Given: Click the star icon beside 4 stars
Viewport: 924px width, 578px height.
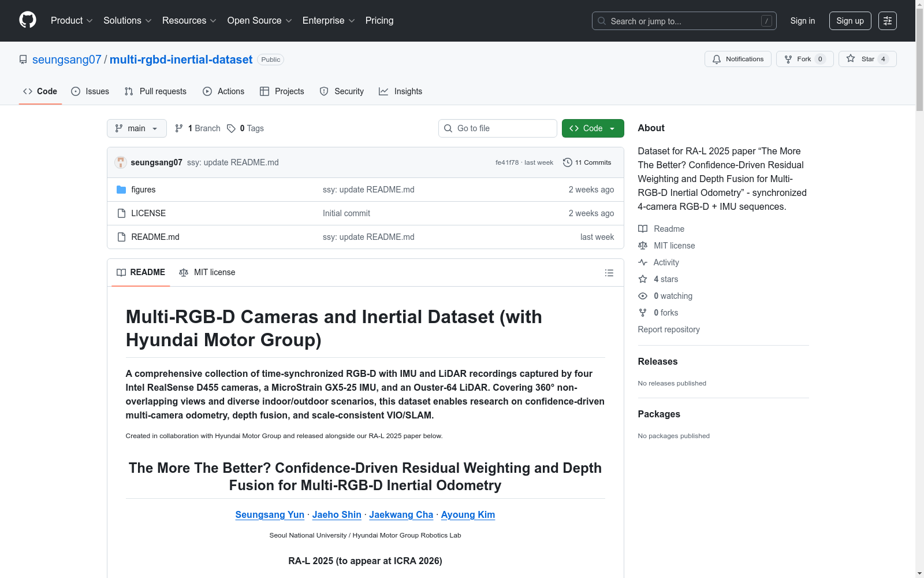Looking at the screenshot, I should click(x=643, y=279).
